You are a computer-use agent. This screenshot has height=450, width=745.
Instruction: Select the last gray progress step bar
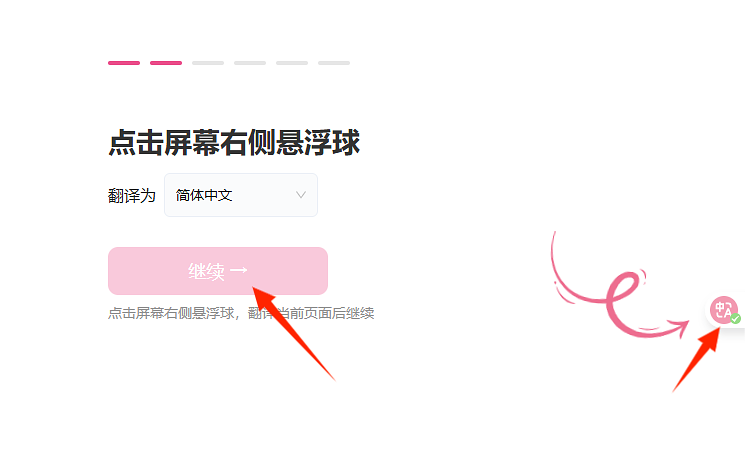(x=334, y=63)
